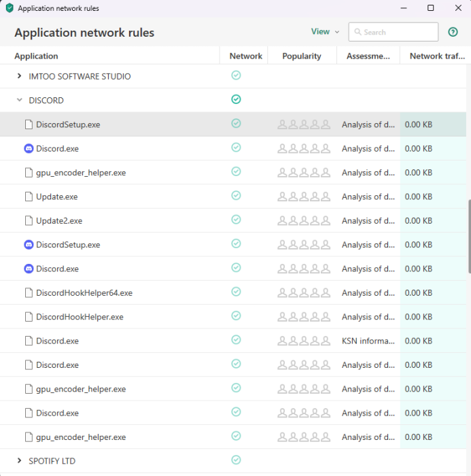Select the IMTOO SOFTWARE STUDIO row name
The image size is (471, 476).
click(80, 76)
